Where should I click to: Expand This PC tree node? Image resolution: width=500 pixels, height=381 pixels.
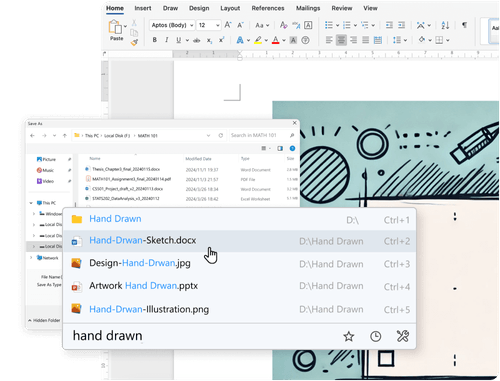(31, 203)
